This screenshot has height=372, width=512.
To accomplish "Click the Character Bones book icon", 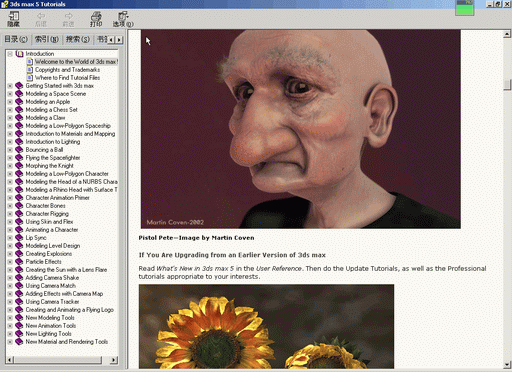I will point(19,206).
